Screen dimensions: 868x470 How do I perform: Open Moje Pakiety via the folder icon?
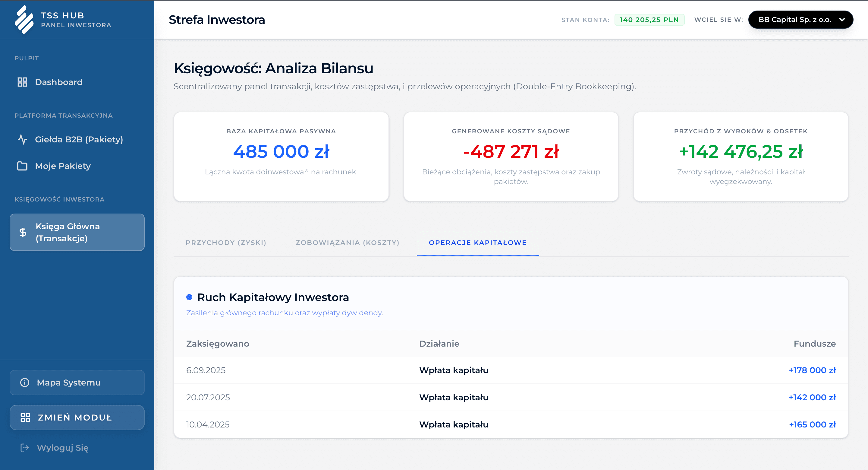tap(23, 166)
